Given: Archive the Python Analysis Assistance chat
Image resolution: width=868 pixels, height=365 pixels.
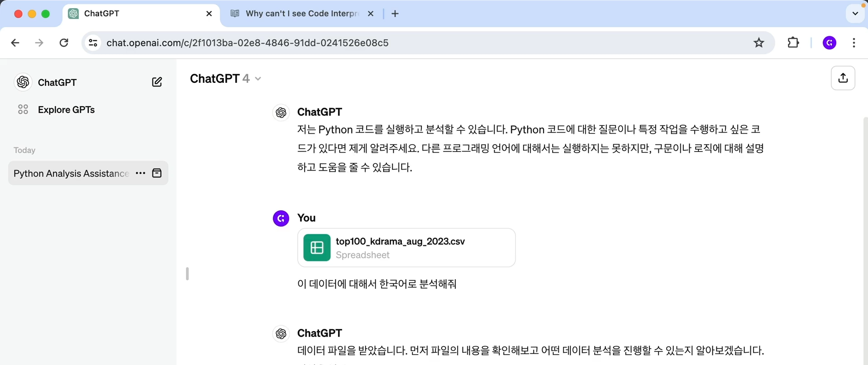Looking at the screenshot, I should click(x=157, y=173).
